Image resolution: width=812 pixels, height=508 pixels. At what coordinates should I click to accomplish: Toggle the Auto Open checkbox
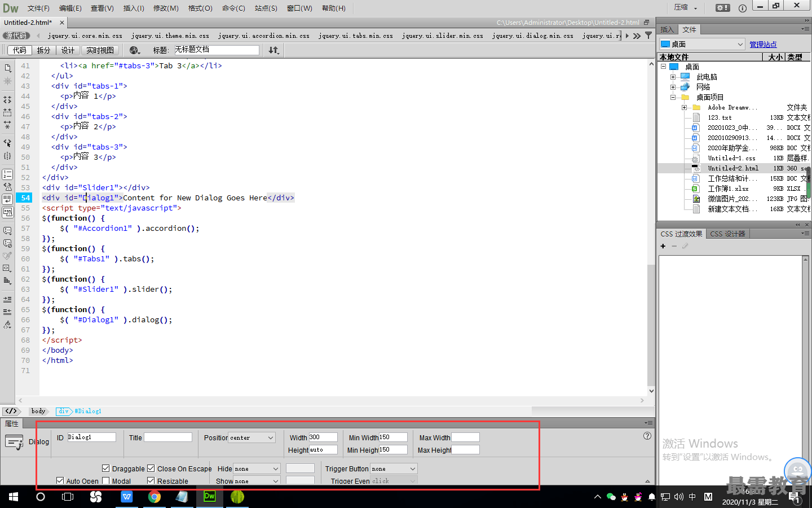(60, 480)
